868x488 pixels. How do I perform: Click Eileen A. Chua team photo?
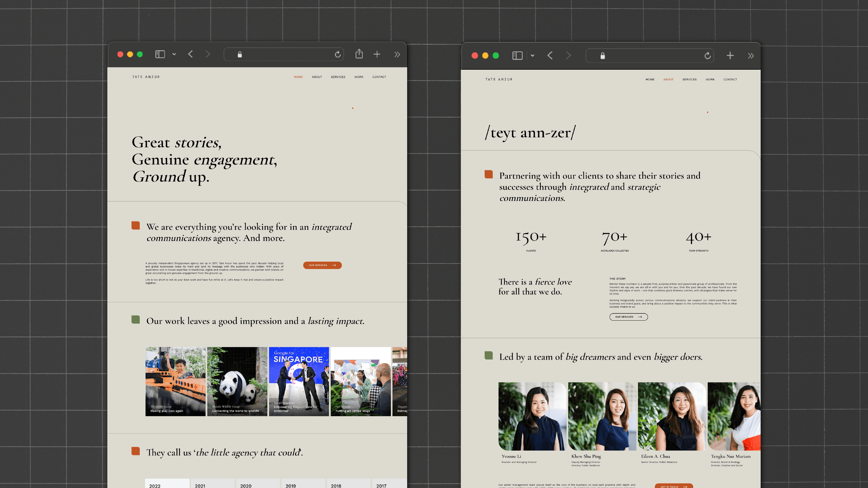[672, 416]
